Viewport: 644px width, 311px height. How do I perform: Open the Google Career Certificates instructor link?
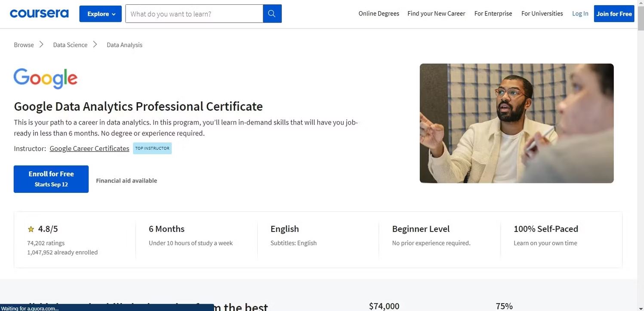pos(89,149)
